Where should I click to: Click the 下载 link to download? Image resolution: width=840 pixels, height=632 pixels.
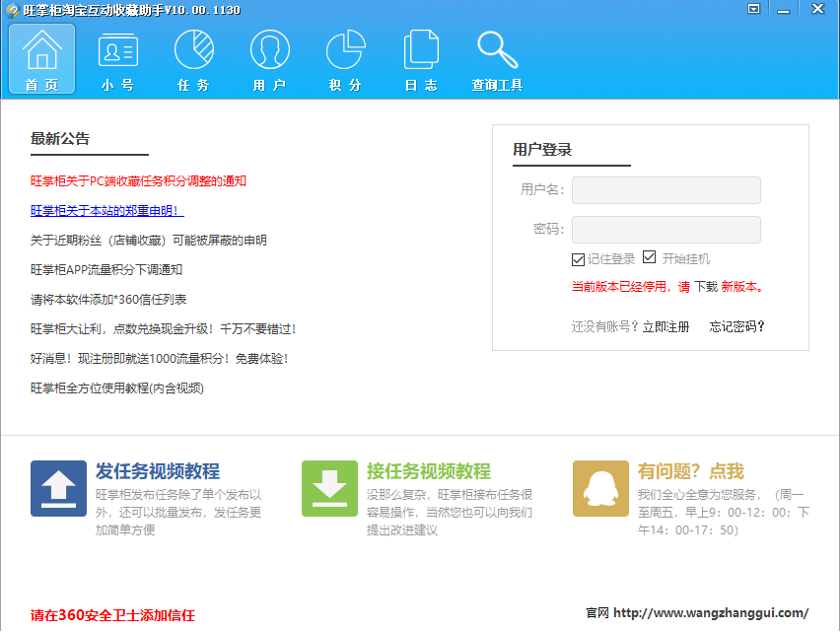point(706,287)
